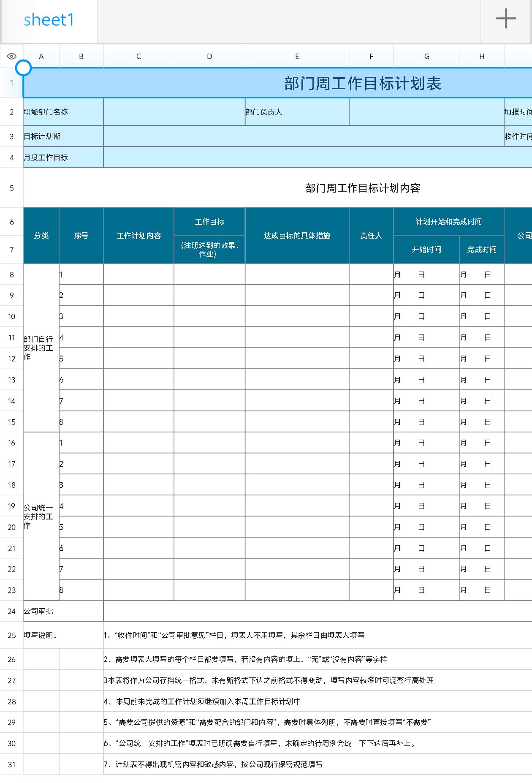Select column B header

[81, 56]
